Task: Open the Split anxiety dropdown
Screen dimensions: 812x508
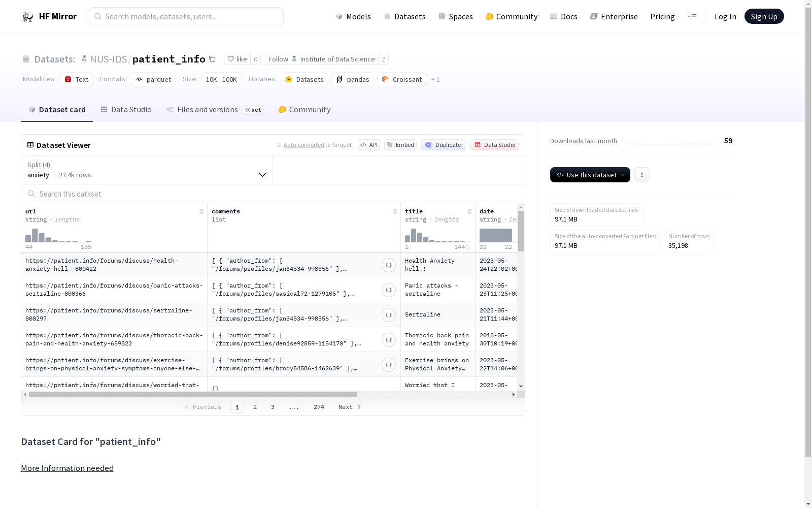Action: pyautogui.click(x=147, y=170)
